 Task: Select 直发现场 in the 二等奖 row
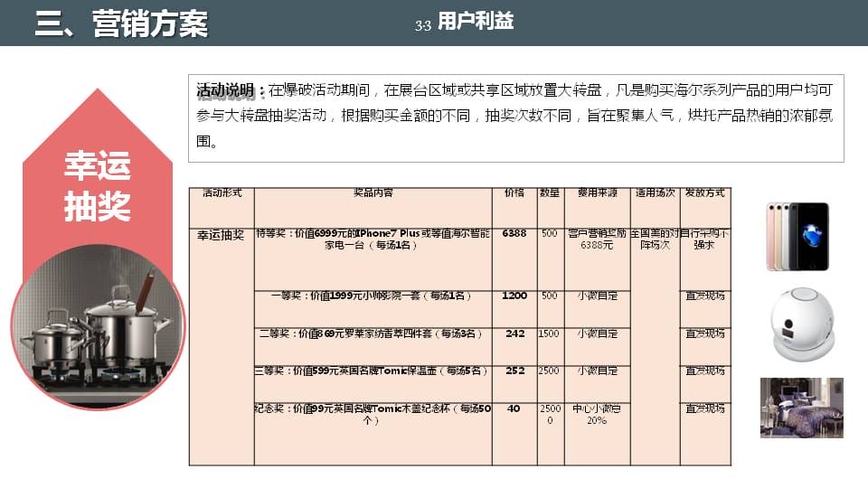point(704,333)
